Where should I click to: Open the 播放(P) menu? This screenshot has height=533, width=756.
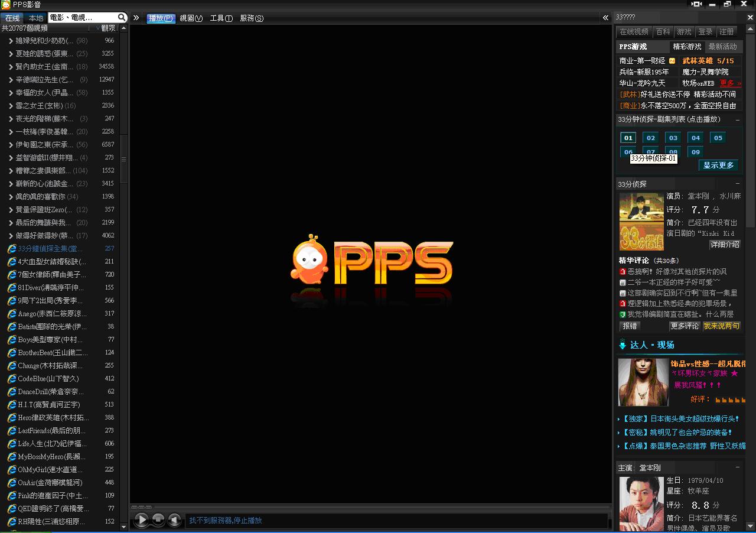pyautogui.click(x=161, y=18)
